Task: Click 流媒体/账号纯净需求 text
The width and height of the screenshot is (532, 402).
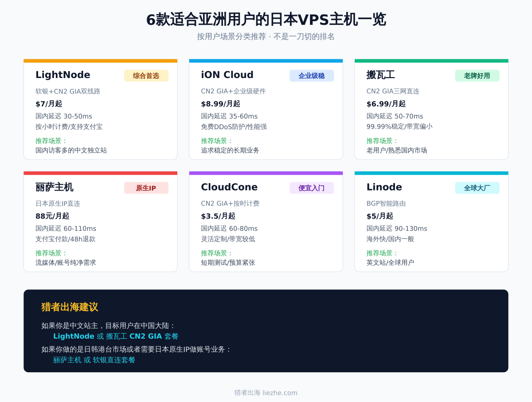Action: 66,262
